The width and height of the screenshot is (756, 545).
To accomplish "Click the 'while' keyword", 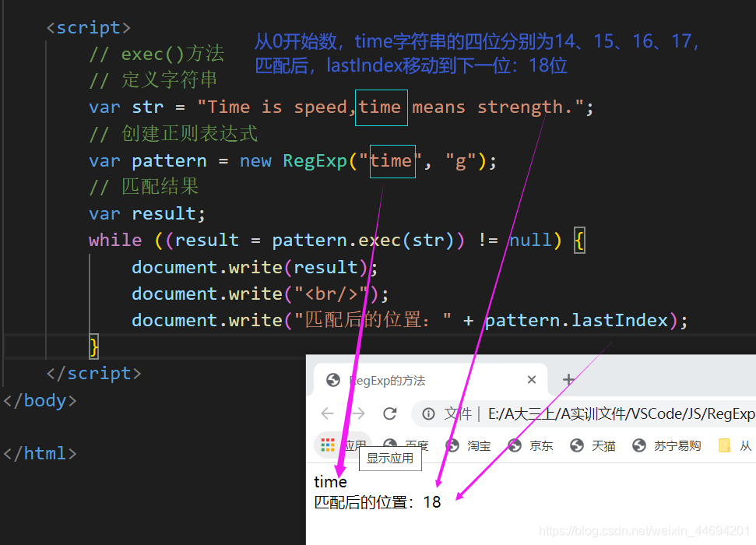I will point(115,240).
